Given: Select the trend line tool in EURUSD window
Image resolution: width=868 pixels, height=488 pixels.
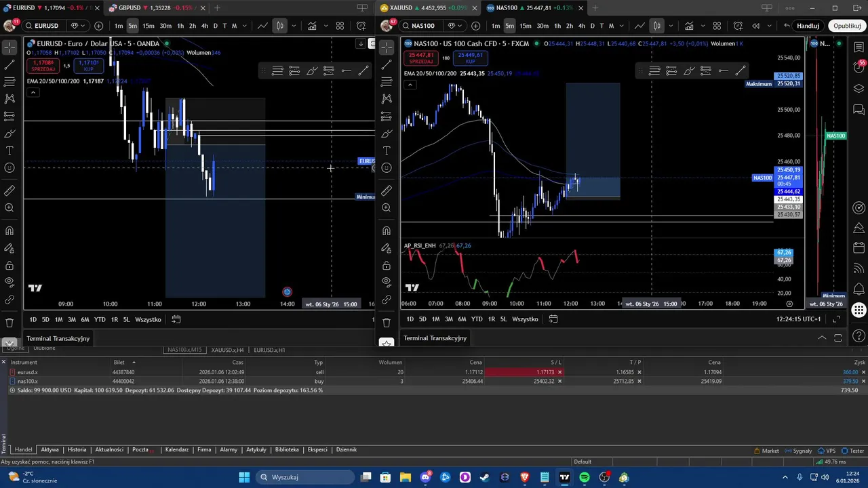Looking at the screenshot, I should (9, 65).
